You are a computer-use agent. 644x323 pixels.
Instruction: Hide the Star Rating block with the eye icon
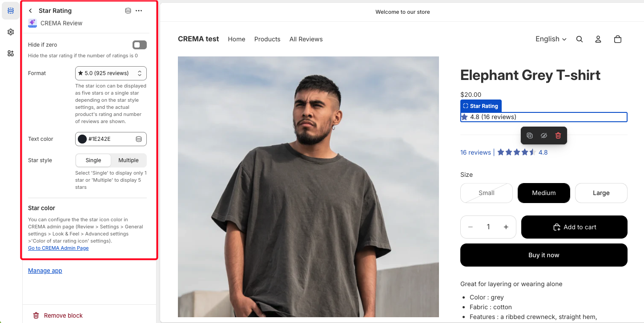pos(544,136)
